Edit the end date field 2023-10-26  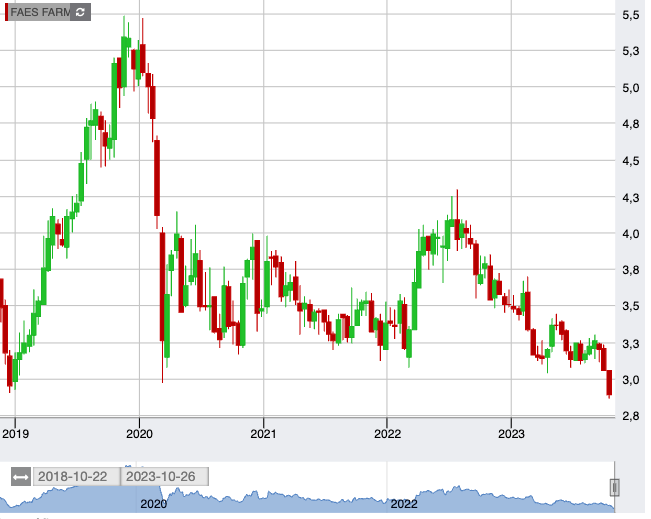click(164, 477)
